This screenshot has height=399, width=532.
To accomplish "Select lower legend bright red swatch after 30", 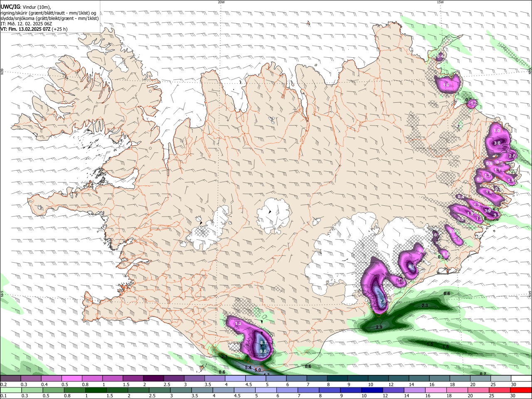I will pos(521,390).
